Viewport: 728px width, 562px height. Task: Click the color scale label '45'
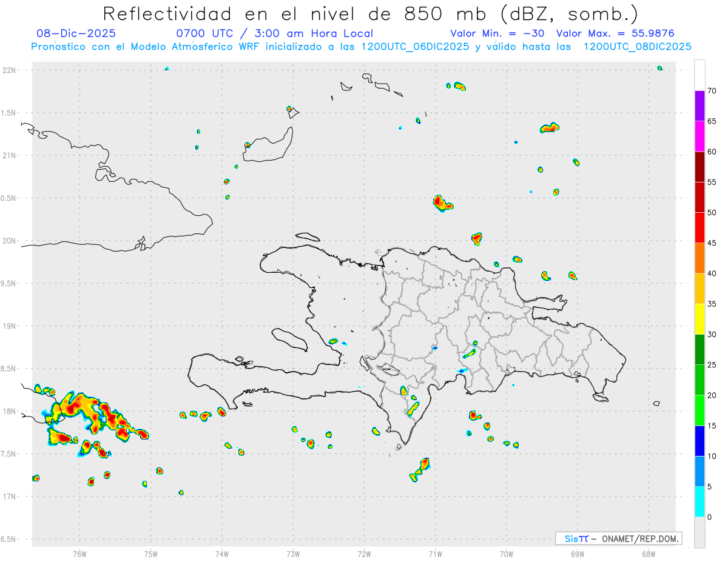712,243
